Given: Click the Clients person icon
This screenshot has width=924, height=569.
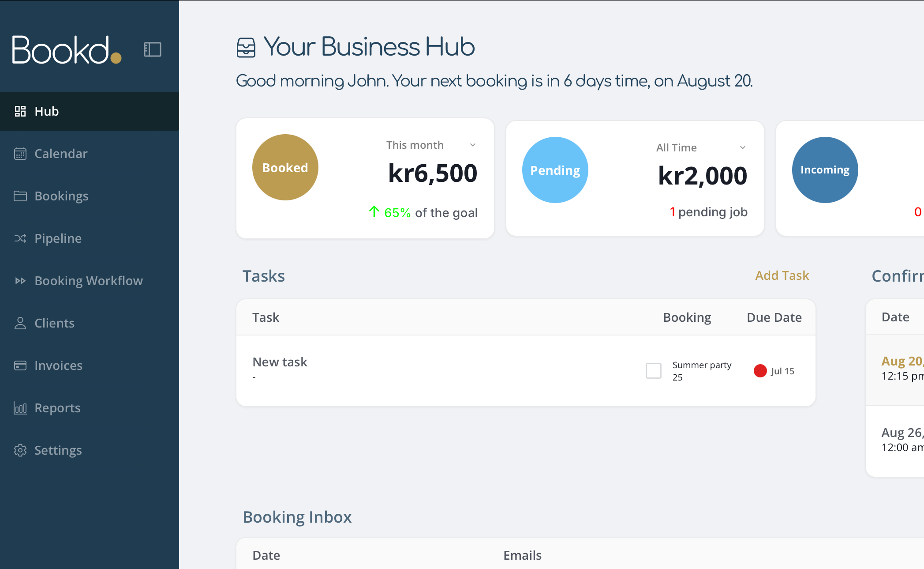Looking at the screenshot, I should click(x=20, y=323).
